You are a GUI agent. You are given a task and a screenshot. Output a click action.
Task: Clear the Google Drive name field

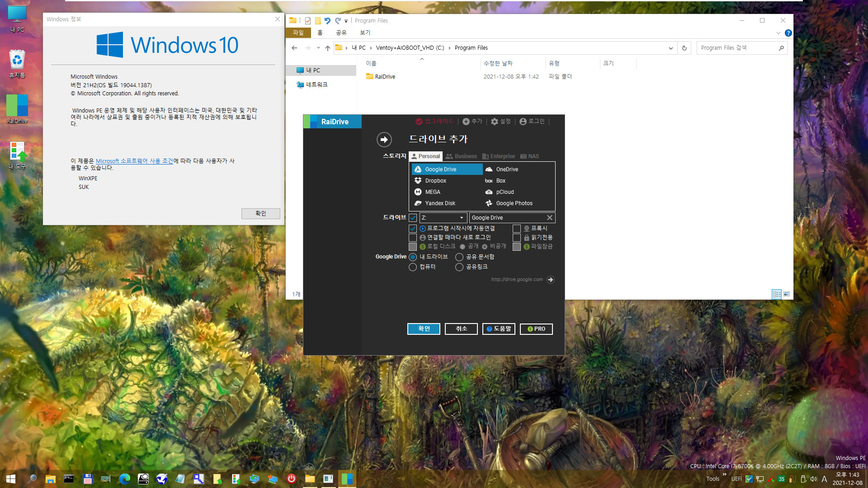(x=549, y=217)
